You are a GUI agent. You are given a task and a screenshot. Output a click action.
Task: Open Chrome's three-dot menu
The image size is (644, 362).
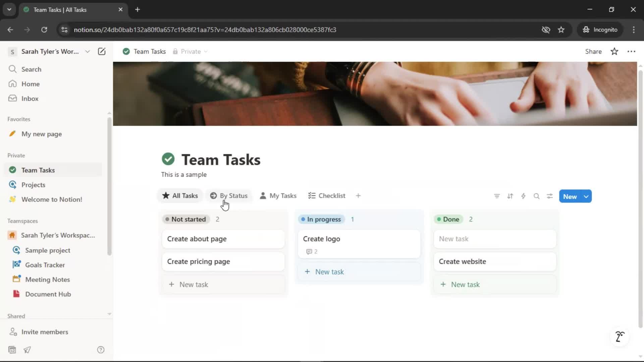[x=634, y=29]
